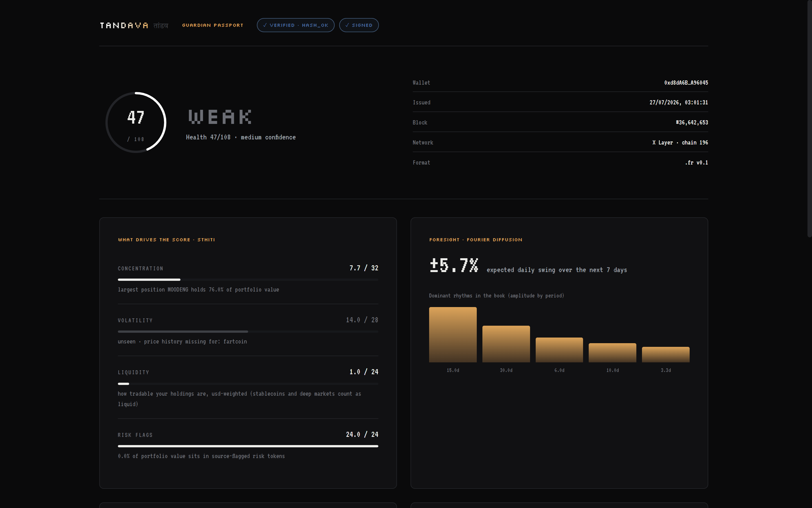Click the "how tradable your holdings are" description

pyautogui.click(x=239, y=399)
